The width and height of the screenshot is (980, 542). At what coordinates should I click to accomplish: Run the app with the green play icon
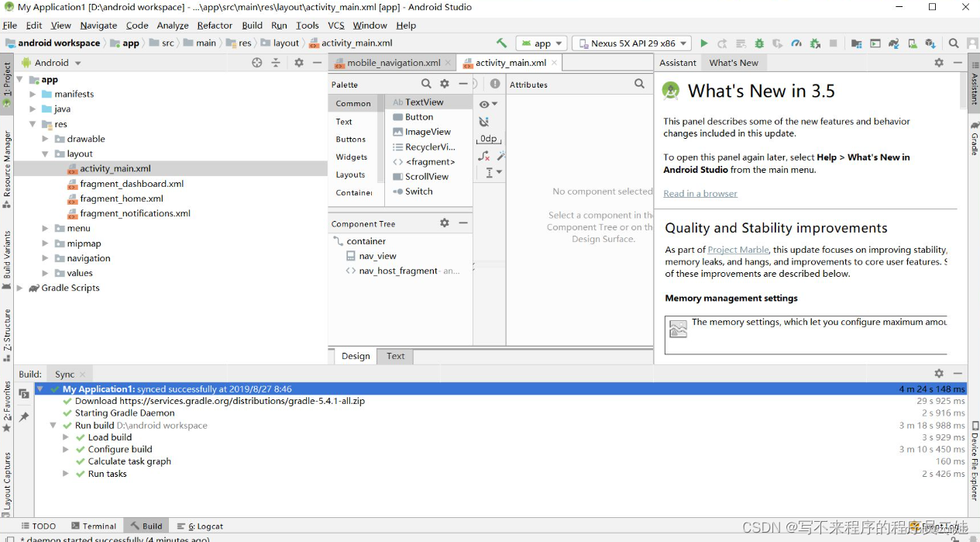coord(704,43)
